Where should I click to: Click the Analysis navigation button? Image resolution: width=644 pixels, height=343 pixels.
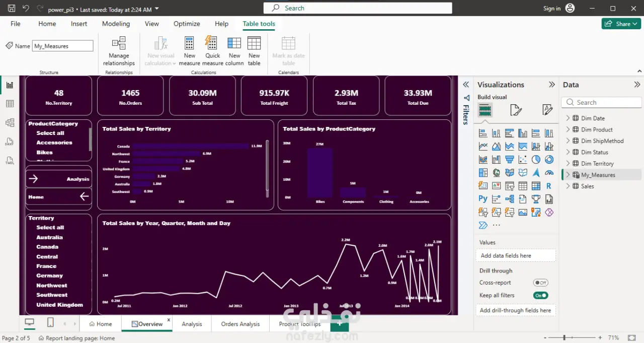click(58, 179)
